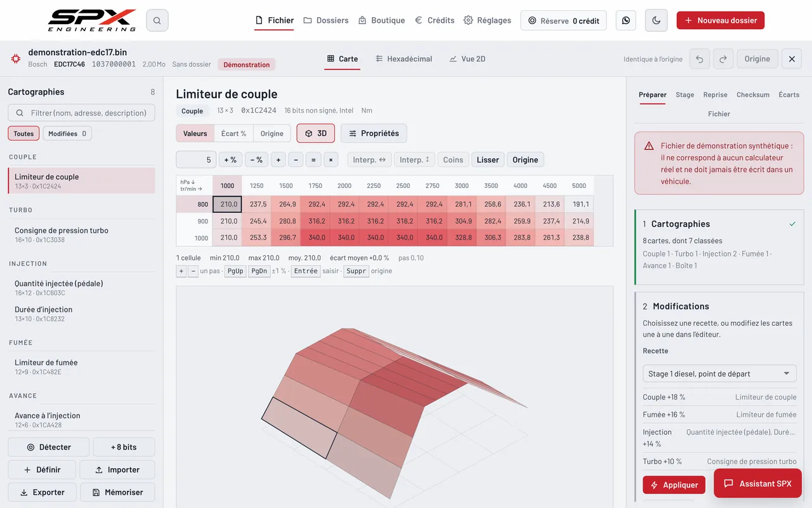Open the Recette dropdown Stage 1 diesel
Viewport: 812px width, 508px height.
[719, 374]
